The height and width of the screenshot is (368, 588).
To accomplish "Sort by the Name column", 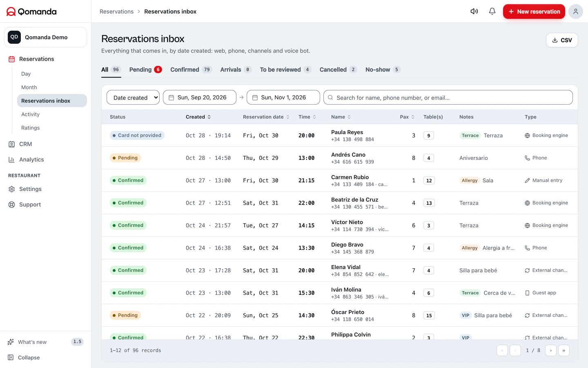I will click(x=341, y=117).
